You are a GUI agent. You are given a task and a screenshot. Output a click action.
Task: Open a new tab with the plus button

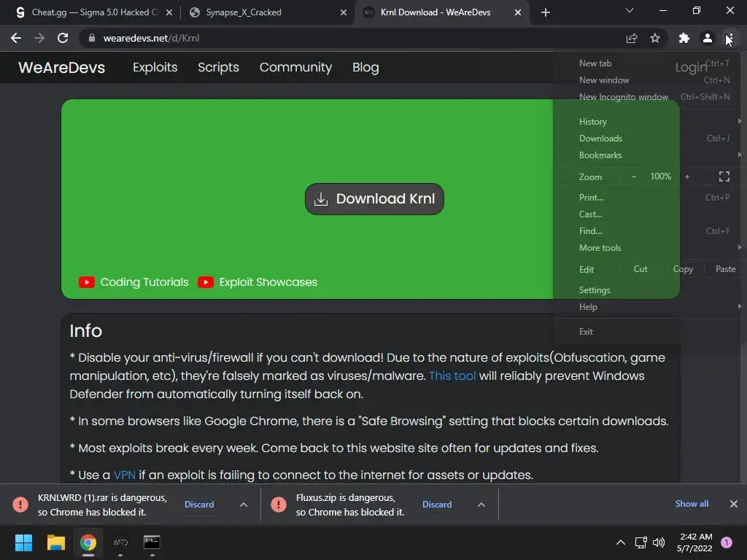(x=546, y=12)
